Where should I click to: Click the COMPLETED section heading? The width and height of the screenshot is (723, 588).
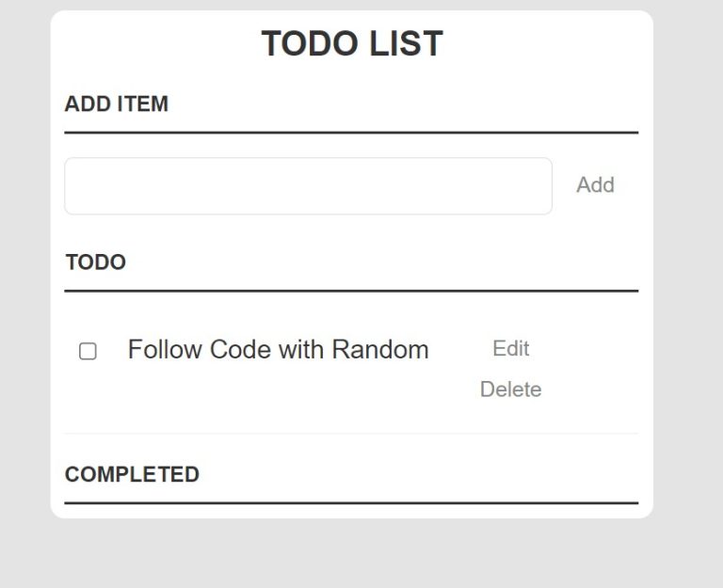(132, 474)
